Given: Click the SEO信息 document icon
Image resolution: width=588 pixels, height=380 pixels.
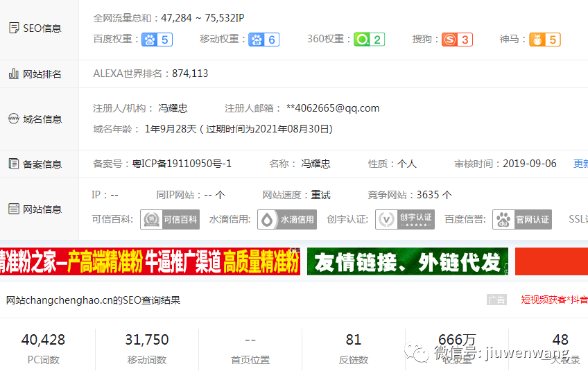Looking at the screenshot, I should 14,28.
